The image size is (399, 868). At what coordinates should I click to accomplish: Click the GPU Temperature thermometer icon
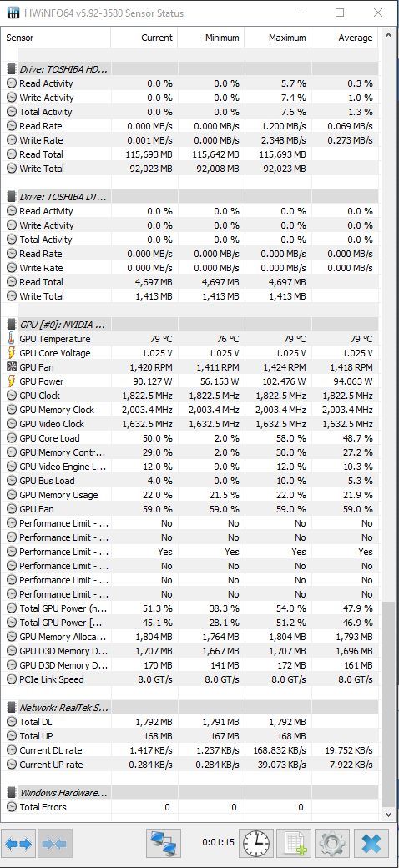point(12,339)
